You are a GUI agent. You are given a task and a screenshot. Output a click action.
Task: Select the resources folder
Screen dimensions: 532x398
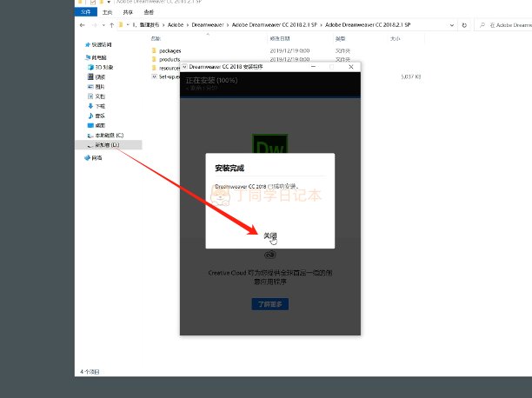click(x=169, y=68)
